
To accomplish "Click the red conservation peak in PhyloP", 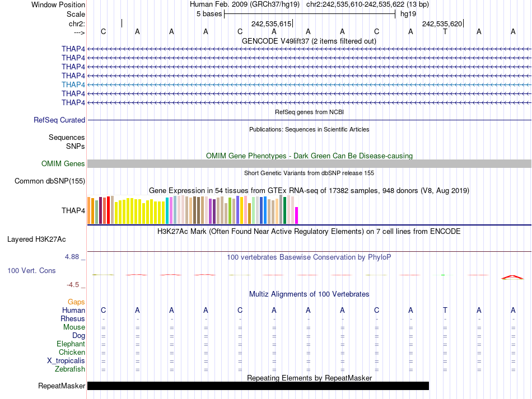I will coord(512,276).
